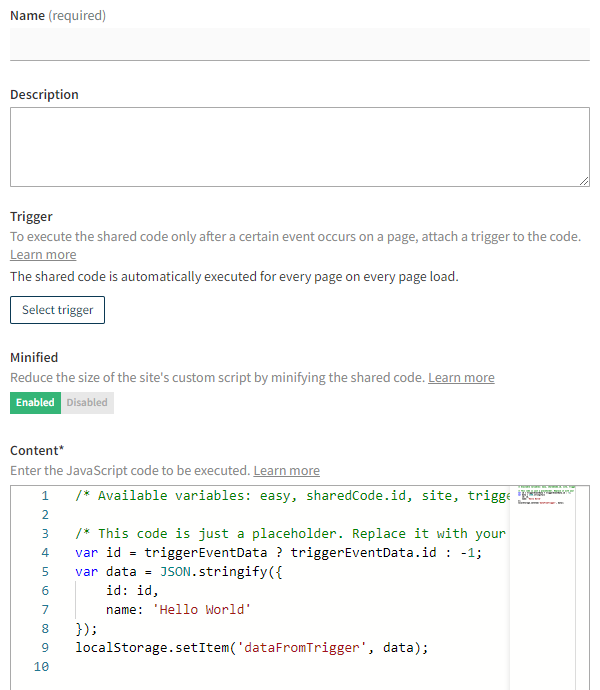The width and height of the screenshot is (600, 690).
Task: Place cursor in the Available variables comment
Action: point(290,496)
